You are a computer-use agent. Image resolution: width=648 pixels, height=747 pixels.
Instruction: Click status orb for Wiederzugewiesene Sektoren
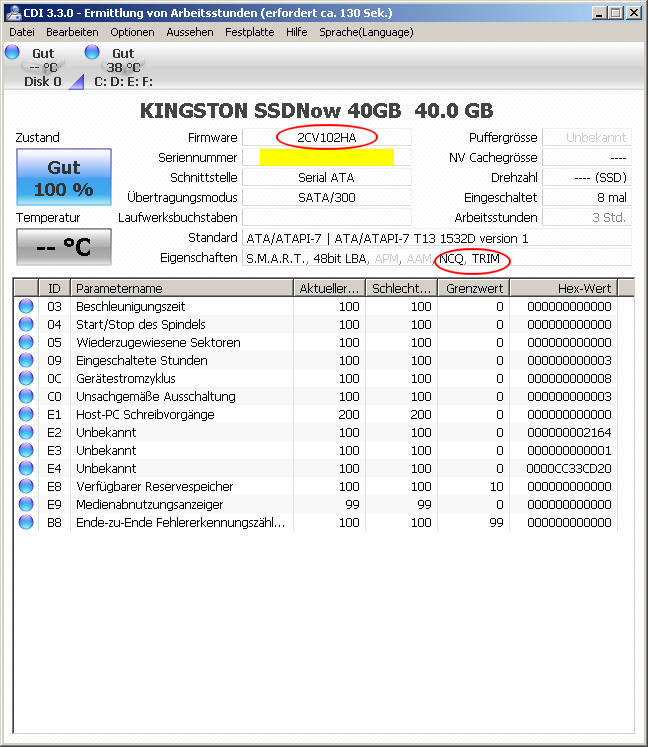click(x=26, y=343)
